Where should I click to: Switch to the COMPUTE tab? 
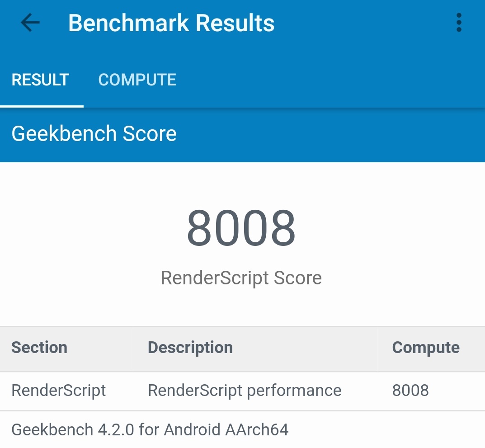click(137, 80)
